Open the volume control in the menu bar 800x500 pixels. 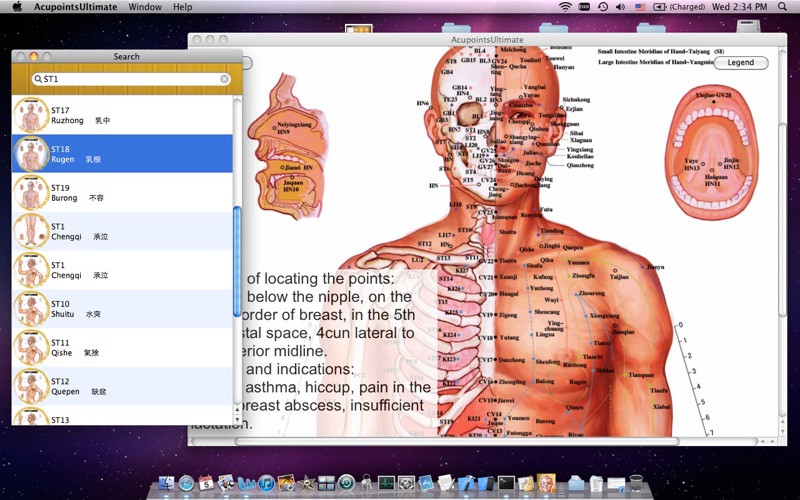tap(620, 7)
